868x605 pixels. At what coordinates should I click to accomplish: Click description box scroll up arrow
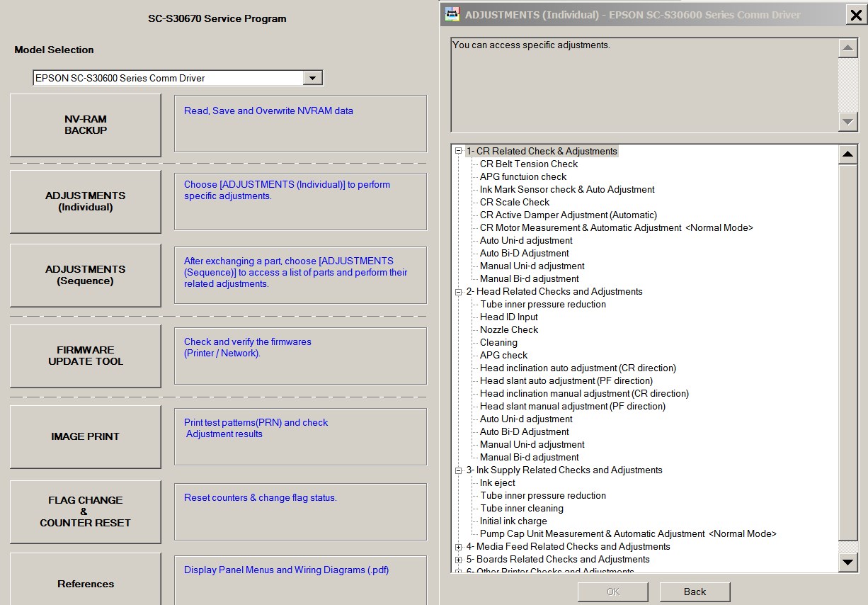click(x=847, y=48)
